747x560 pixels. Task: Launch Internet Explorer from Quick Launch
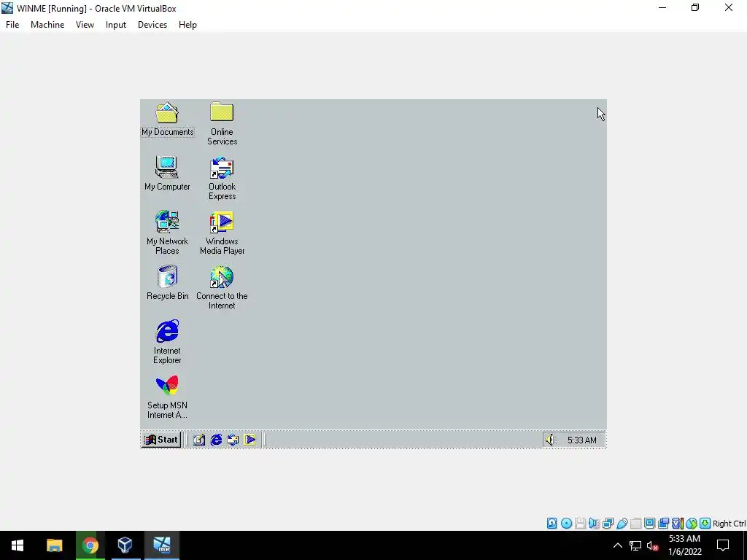point(216,440)
